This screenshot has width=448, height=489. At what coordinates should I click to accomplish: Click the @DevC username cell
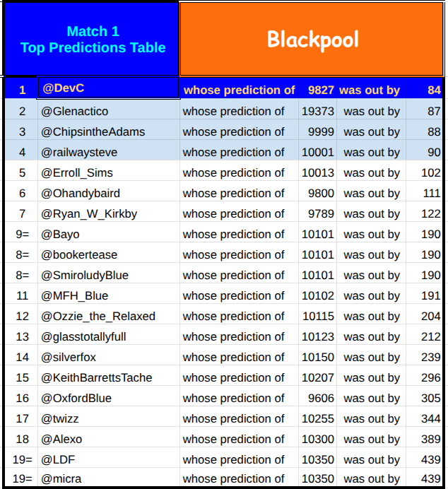tap(109, 88)
